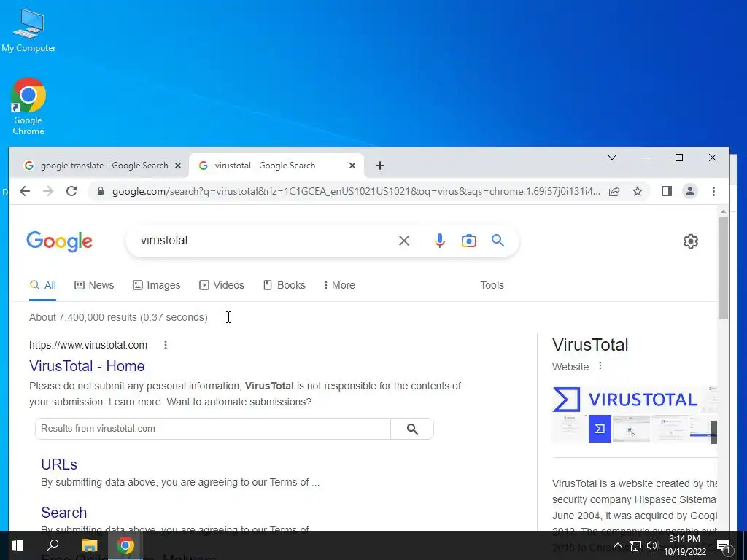Reload the page with the refresh icon

(x=71, y=192)
